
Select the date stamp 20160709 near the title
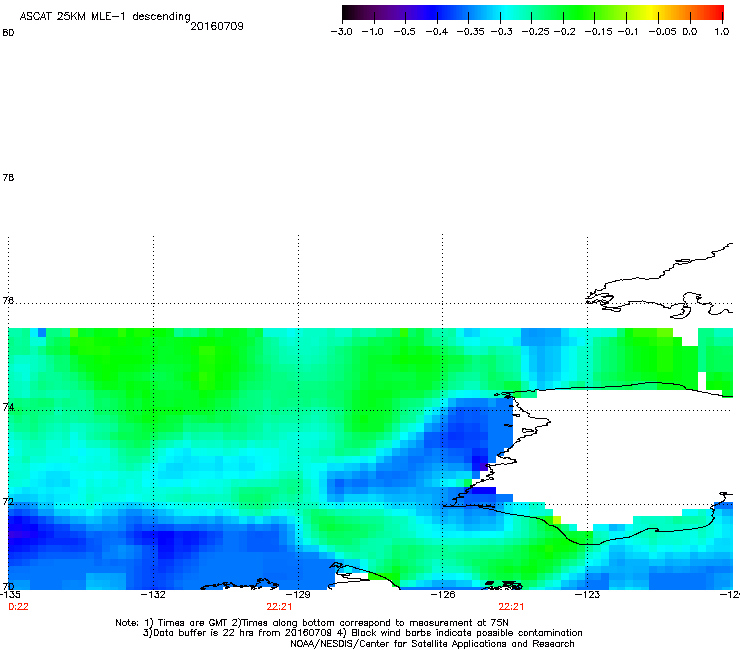(x=217, y=26)
